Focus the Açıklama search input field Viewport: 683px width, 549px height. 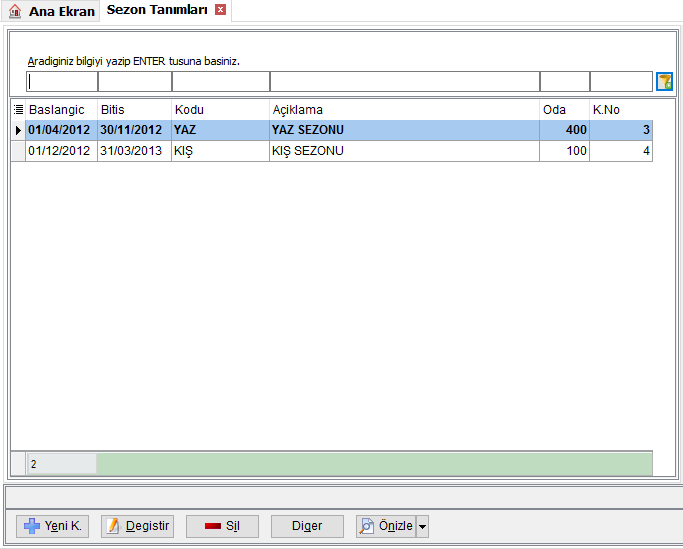click(405, 81)
